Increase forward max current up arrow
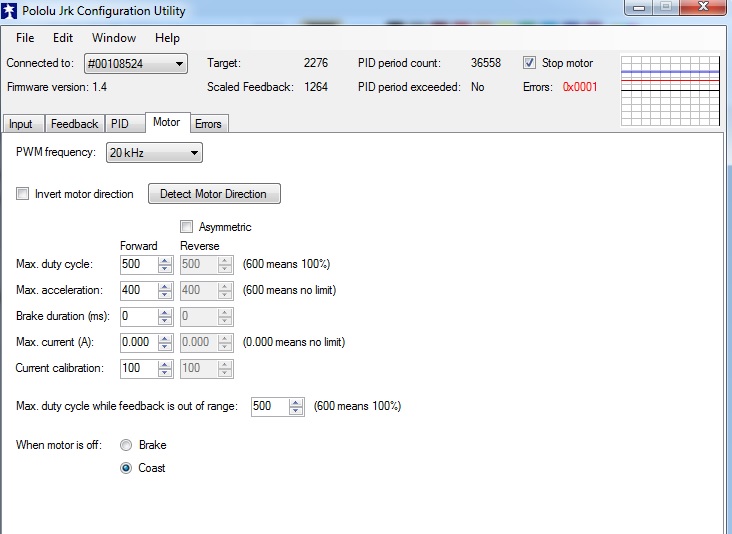Image resolution: width=732 pixels, height=534 pixels. (x=165, y=338)
